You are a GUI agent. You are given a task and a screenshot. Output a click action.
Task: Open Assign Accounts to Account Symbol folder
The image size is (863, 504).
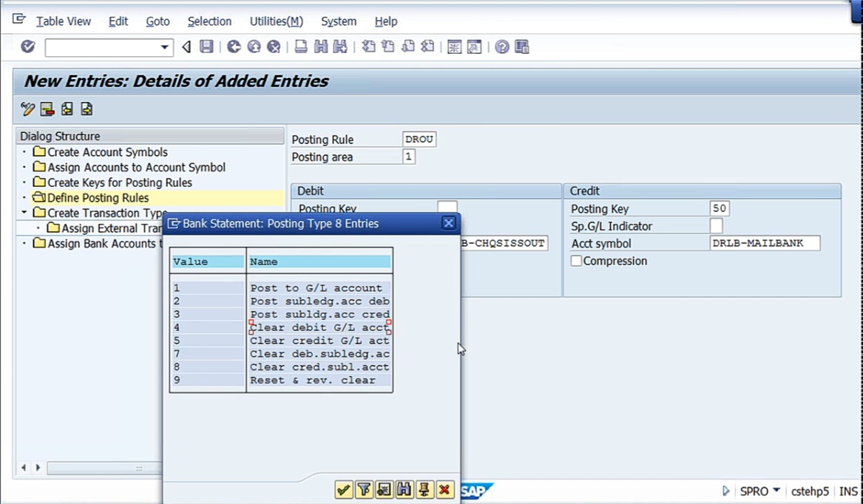pos(129,167)
